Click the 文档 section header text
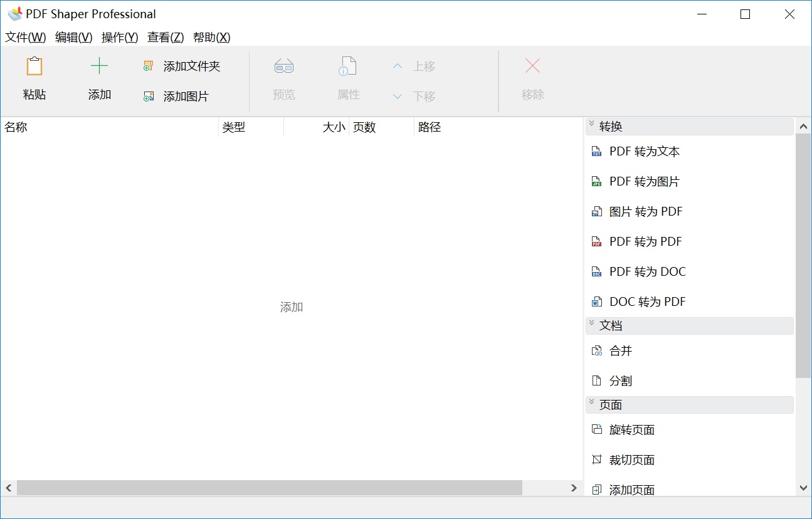Viewport: 812px width, 519px height. click(611, 326)
